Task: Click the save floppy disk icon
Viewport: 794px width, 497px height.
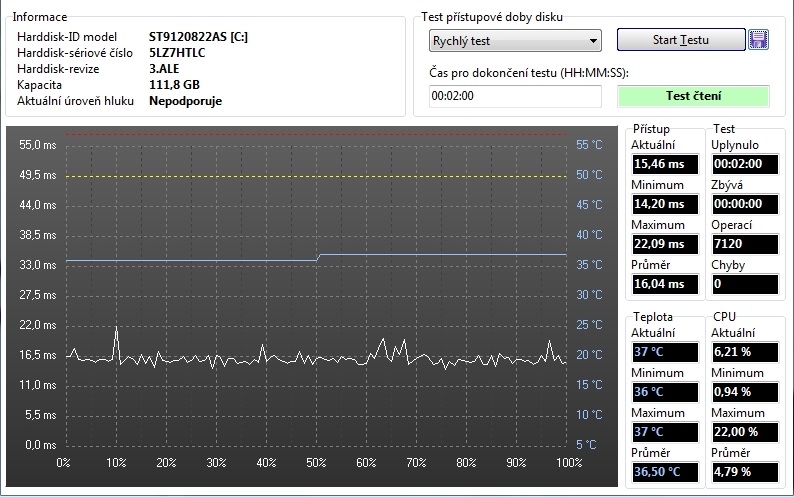Action: 758,40
